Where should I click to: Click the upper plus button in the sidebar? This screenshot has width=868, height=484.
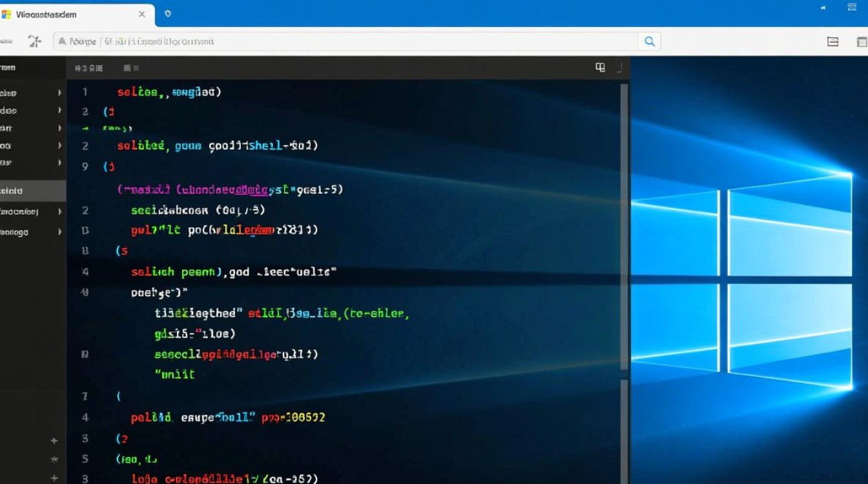(x=54, y=439)
